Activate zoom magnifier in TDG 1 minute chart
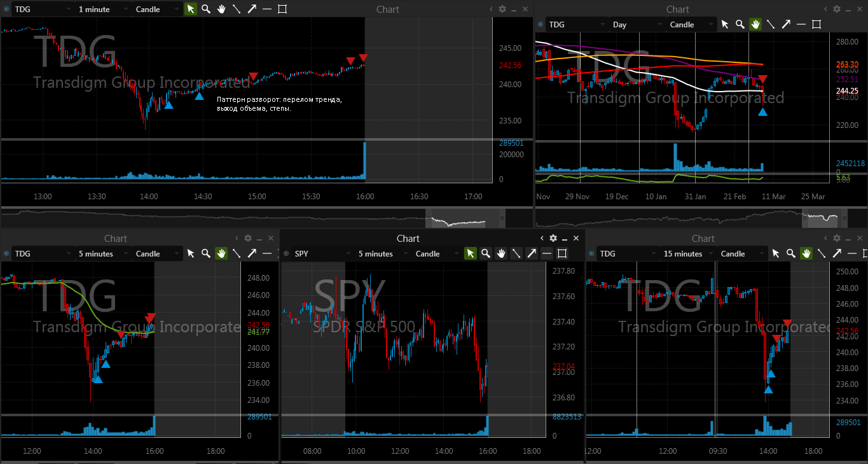The image size is (868, 464). tap(206, 9)
